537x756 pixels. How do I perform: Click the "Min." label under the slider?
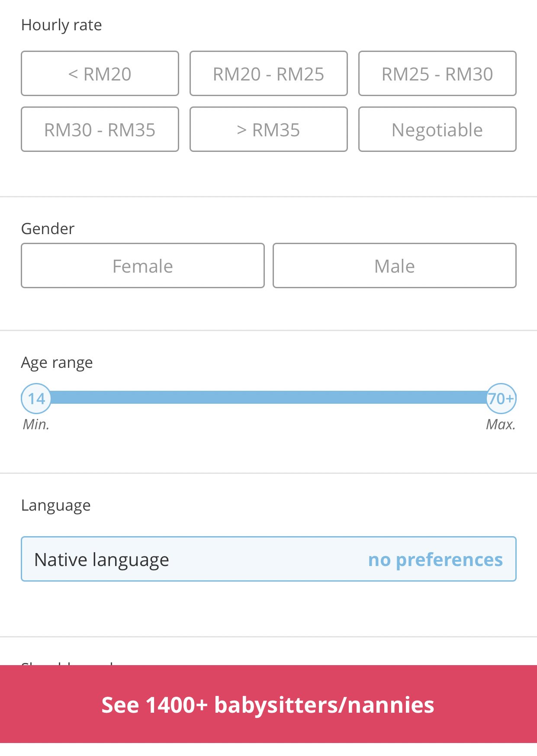point(36,425)
